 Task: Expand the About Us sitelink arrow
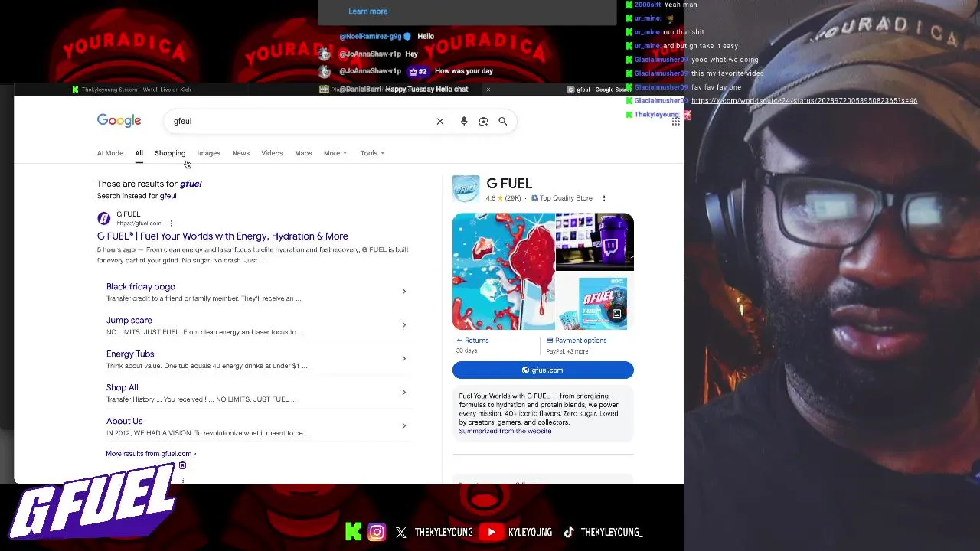click(404, 426)
